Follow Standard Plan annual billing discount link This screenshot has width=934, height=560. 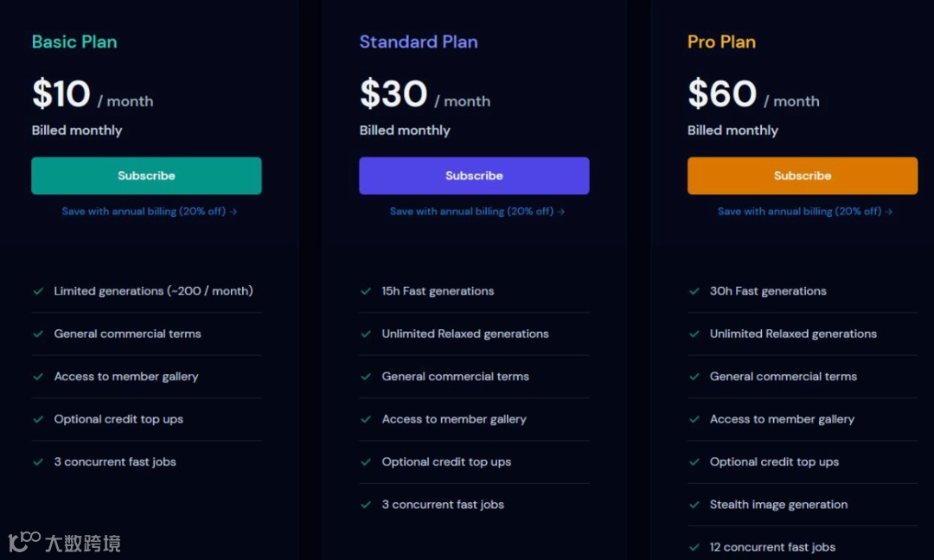pyautogui.click(x=477, y=211)
